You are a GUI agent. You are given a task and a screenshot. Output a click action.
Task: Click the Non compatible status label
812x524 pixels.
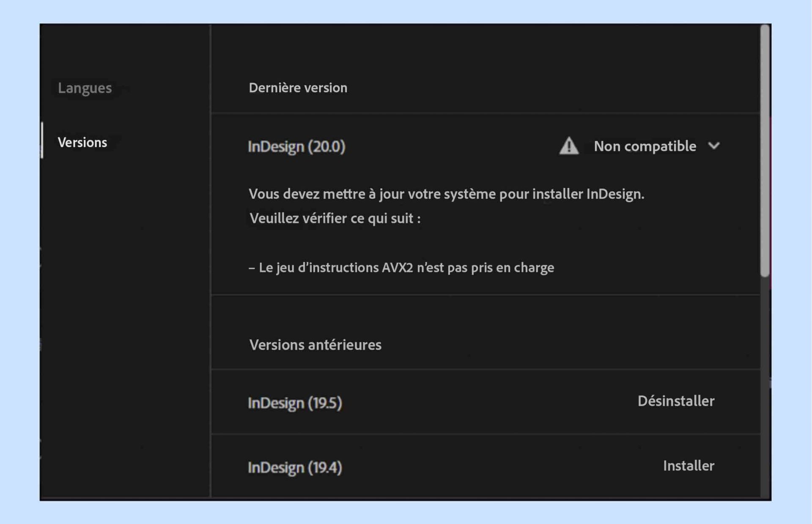pyautogui.click(x=645, y=146)
